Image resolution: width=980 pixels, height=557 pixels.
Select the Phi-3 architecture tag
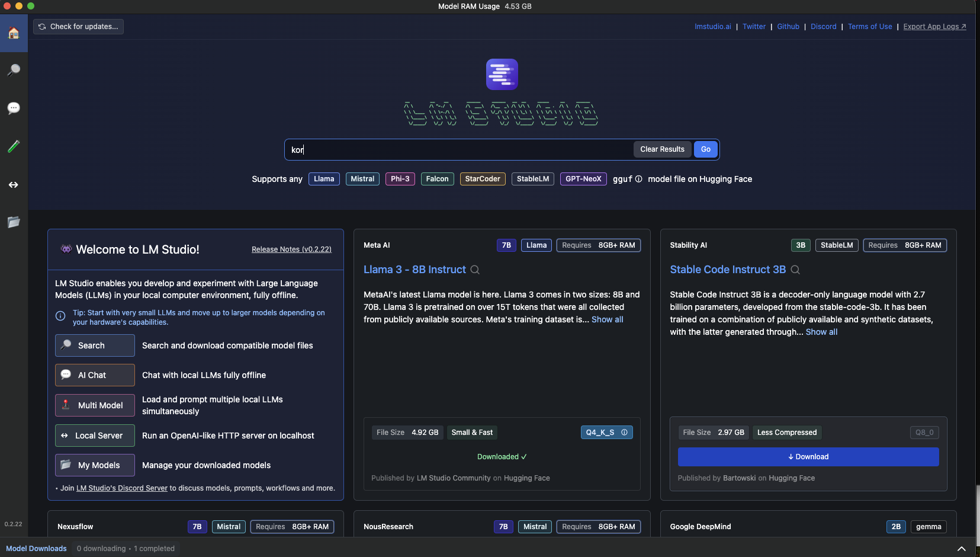pos(400,179)
